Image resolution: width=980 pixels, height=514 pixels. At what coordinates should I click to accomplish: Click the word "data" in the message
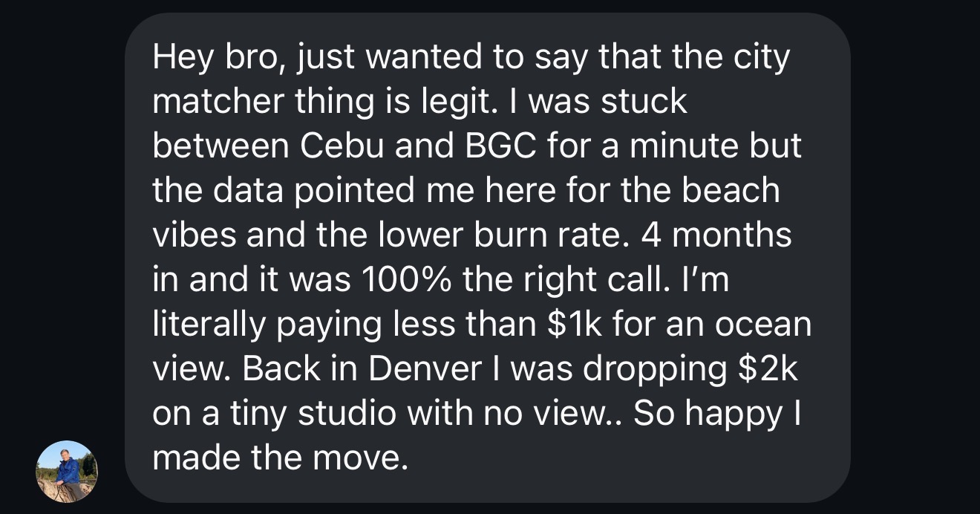click(x=246, y=191)
